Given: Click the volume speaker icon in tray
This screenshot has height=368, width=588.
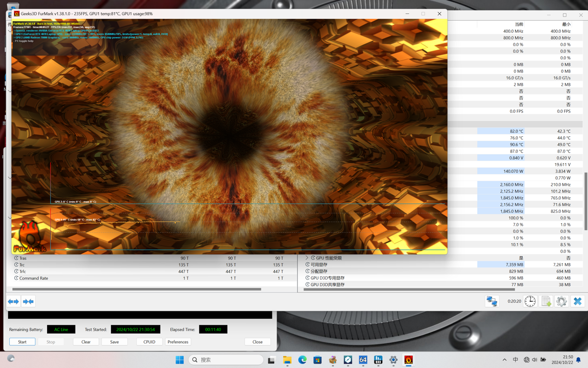Looking at the screenshot, I should 535,360.
